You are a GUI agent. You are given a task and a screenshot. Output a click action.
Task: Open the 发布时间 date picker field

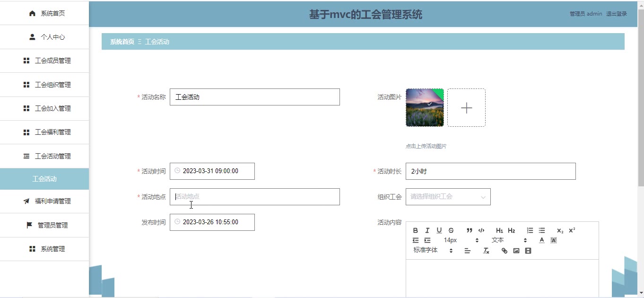click(212, 222)
